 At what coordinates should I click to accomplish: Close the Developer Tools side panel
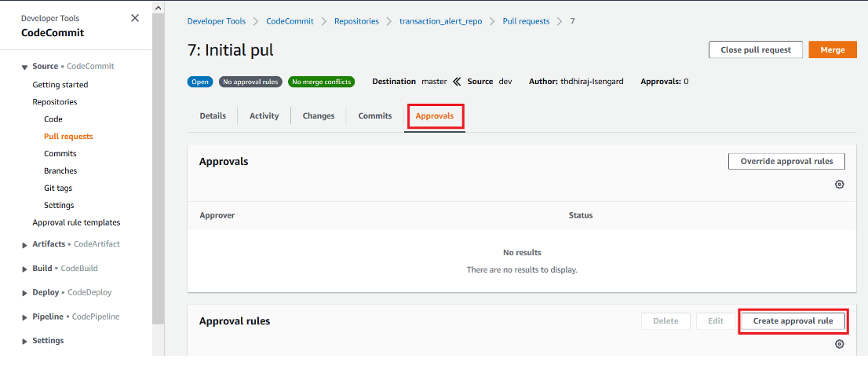(134, 18)
